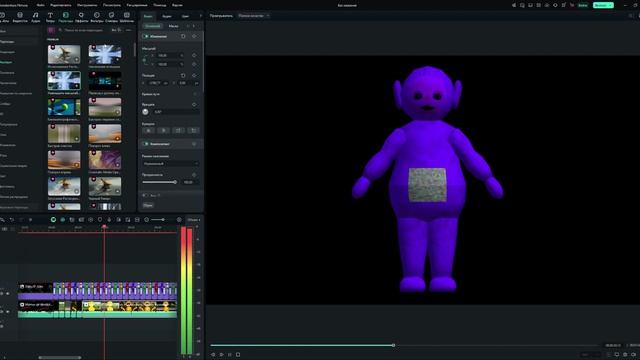Toggle the Transform section switch
Screen dimensions: 640x360
tap(145, 36)
